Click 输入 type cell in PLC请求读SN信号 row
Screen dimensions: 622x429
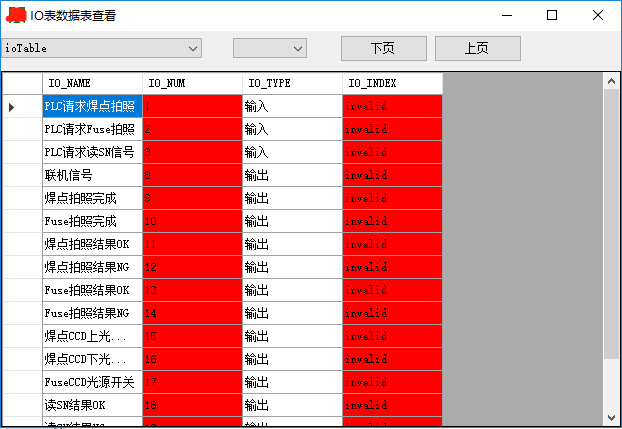[292, 152]
